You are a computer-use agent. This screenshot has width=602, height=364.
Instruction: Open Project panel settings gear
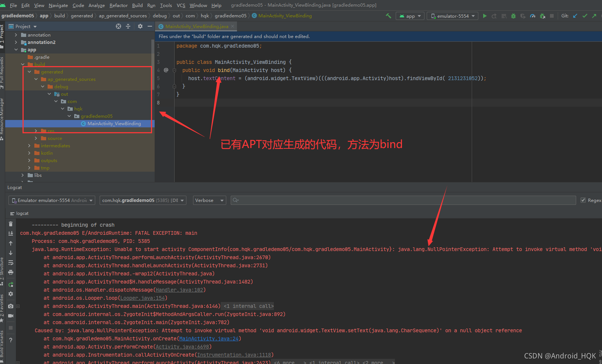pyautogui.click(x=140, y=26)
